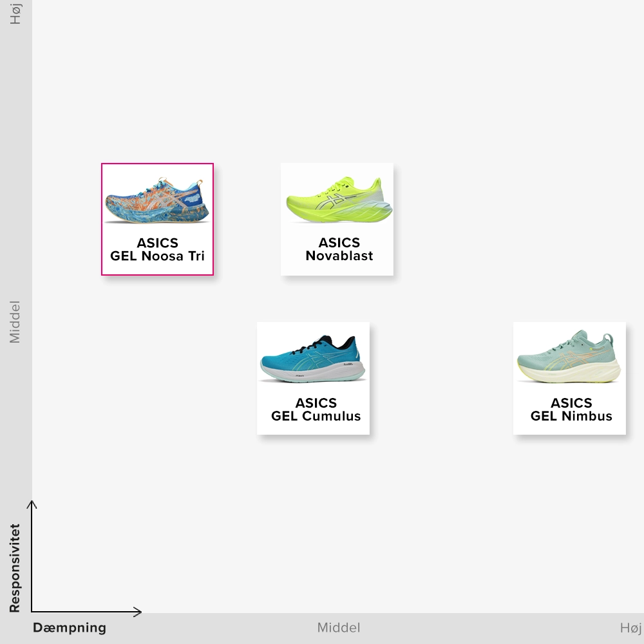Click 'Høj' on the bottom Dæmpning axis
Viewport: 644px width, 644px height.
630,628
